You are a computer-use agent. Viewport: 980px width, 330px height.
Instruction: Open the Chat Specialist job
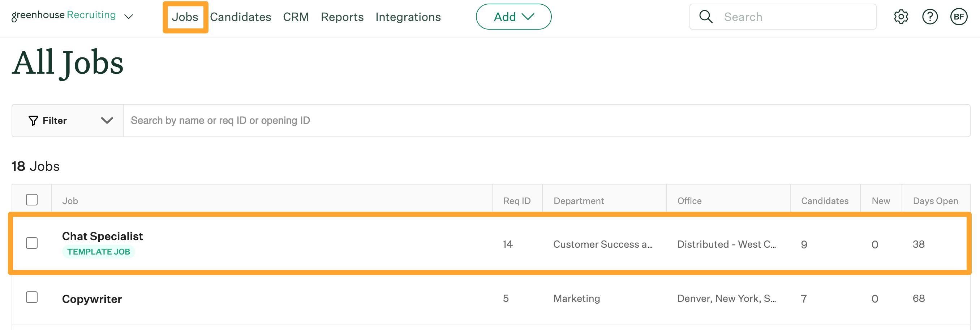pos(102,236)
